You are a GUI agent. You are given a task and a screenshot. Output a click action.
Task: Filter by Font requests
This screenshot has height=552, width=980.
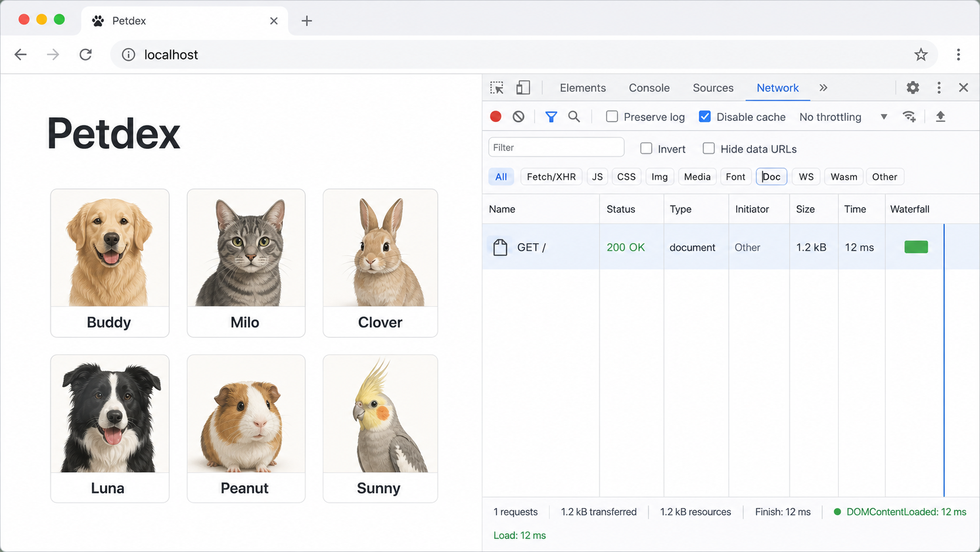[735, 177]
